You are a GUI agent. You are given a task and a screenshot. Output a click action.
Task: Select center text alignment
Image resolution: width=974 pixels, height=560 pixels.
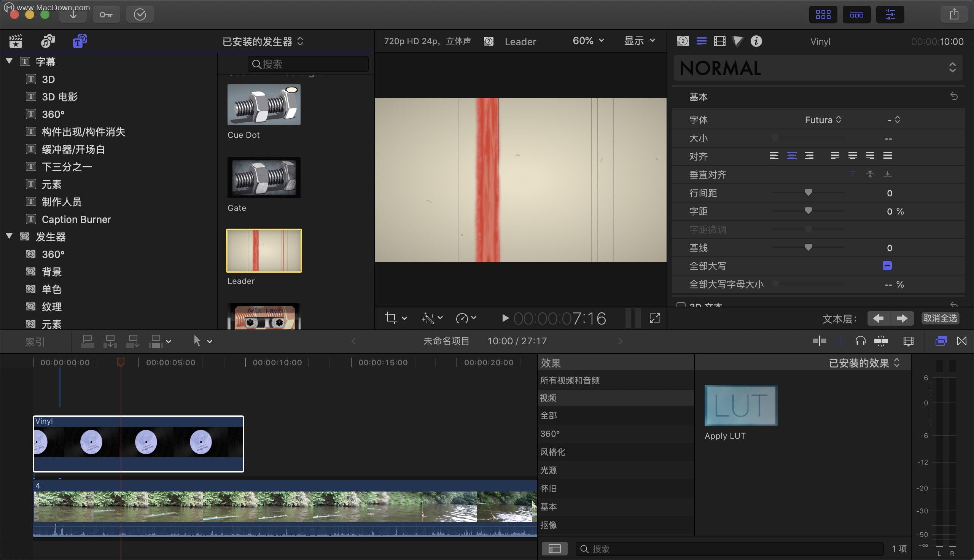[x=791, y=156]
